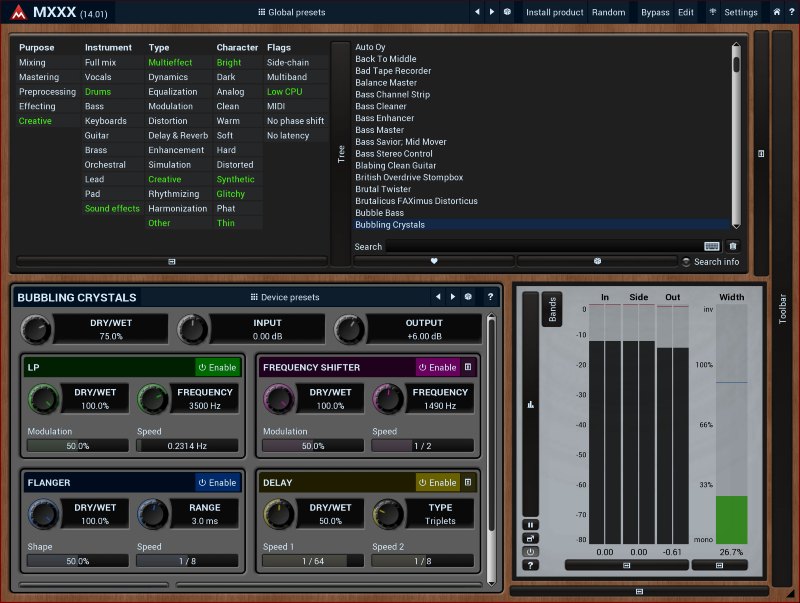
Task: Click the question mark in Bubbling Crystals header
Action: click(490, 297)
